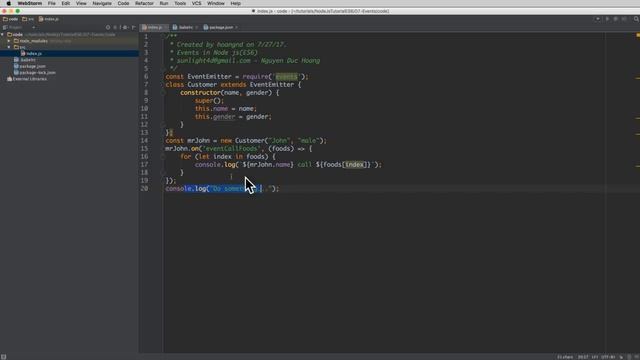Close the .babelrc editor tab

[x=196, y=27]
